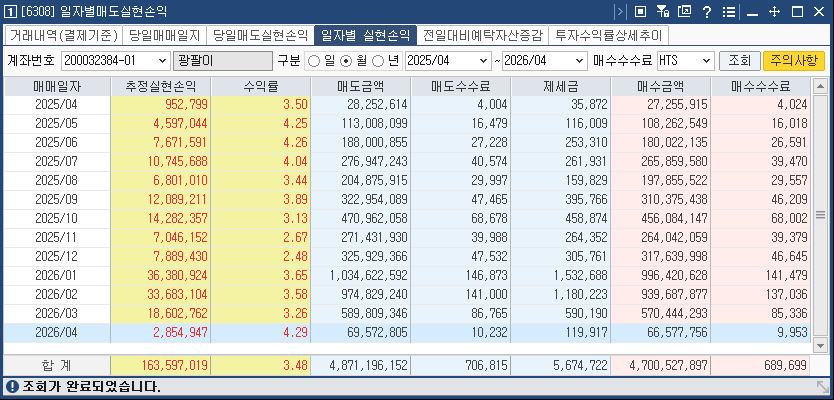Viewport: 834px width, 400px height.
Task: Click the question mark help icon
Action: [706, 11]
